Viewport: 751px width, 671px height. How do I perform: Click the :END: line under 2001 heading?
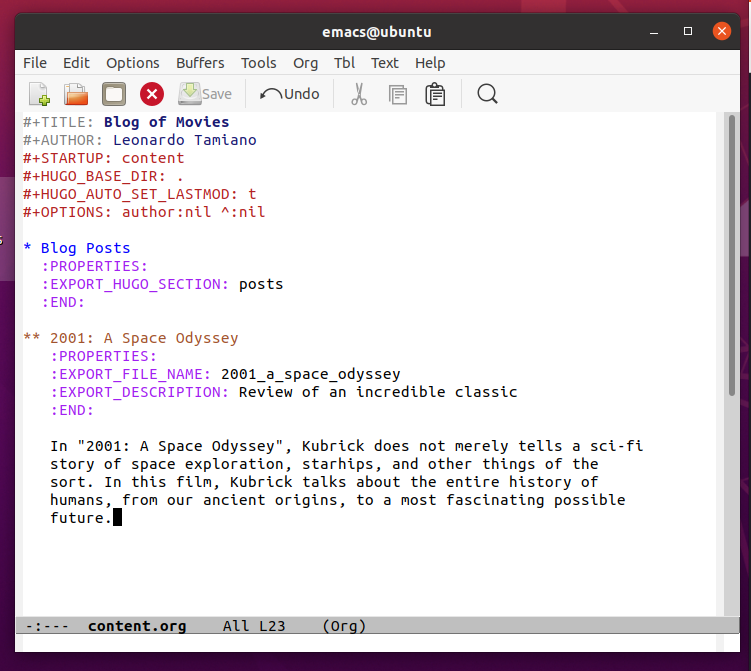[x=72, y=410]
